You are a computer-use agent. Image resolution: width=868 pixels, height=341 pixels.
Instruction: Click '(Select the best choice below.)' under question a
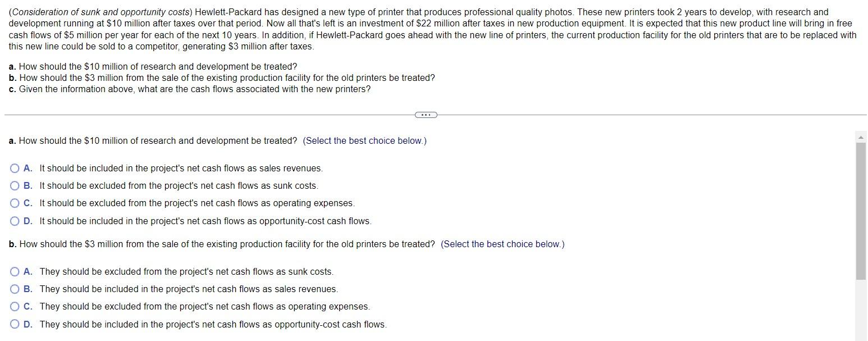click(x=364, y=140)
